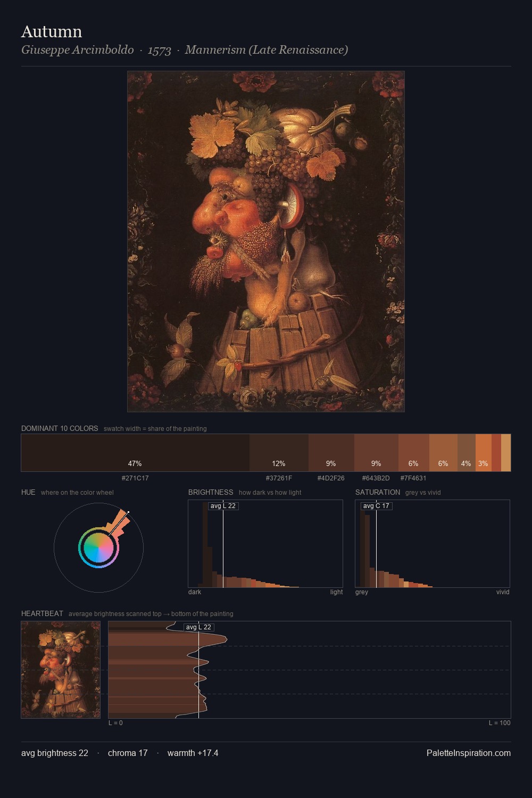Click the 'avg C 17' label
Screen dimensions: 532x798
pos(376,506)
